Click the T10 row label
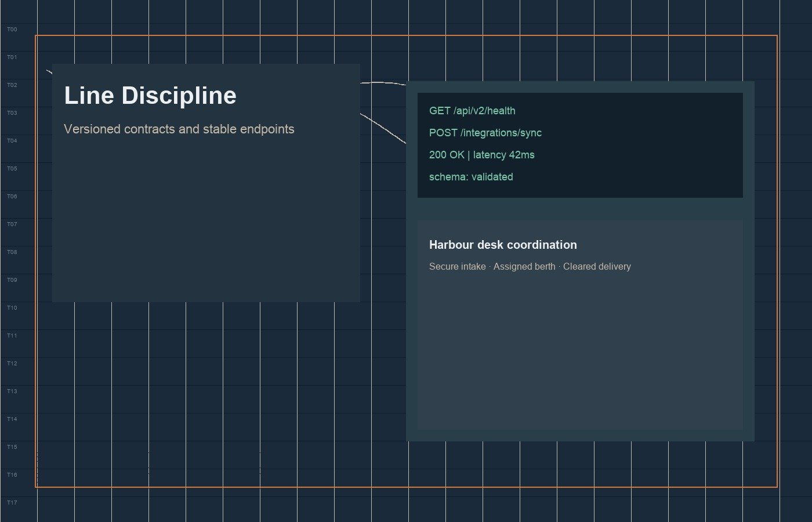The width and height of the screenshot is (812, 522). 12,308
